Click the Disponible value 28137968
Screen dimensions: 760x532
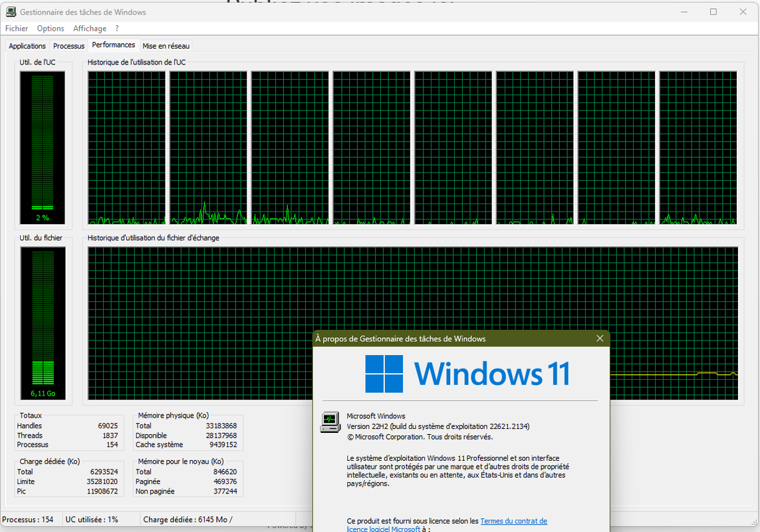click(x=221, y=436)
